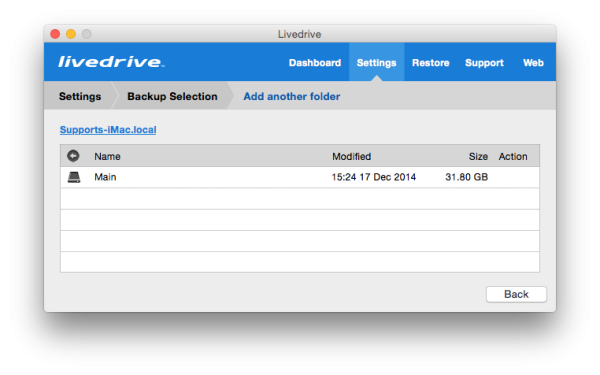
Task: Click the Back button
Action: click(516, 294)
